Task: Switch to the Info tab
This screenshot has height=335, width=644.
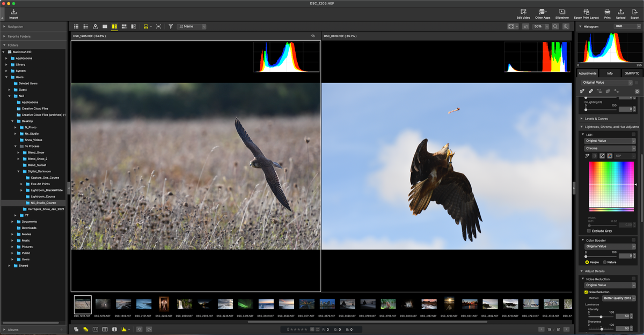Action: tap(610, 73)
